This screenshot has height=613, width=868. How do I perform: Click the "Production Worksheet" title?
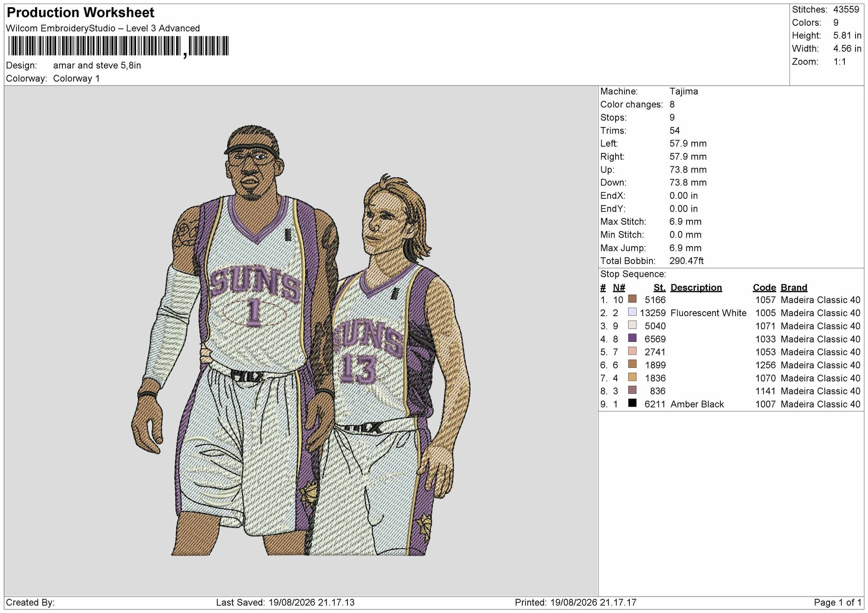(81, 12)
